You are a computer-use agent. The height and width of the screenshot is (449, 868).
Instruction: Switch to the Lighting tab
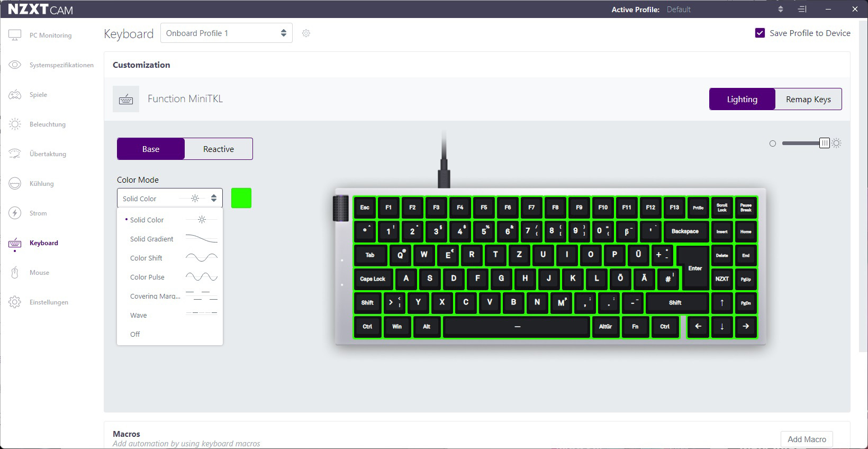click(742, 99)
